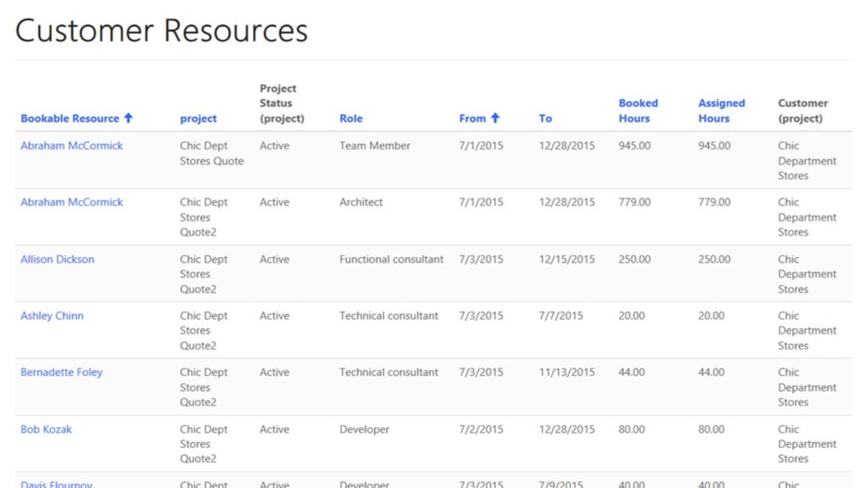Image resolution: width=868 pixels, height=488 pixels.
Task: Sort by Assigned Hours column header
Action: pyautogui.click(x=721, y=111)
